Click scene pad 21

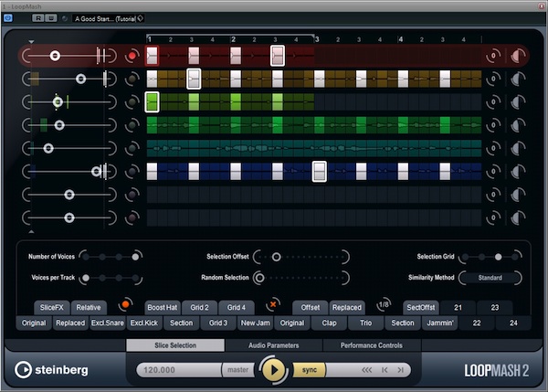(458, 307)
